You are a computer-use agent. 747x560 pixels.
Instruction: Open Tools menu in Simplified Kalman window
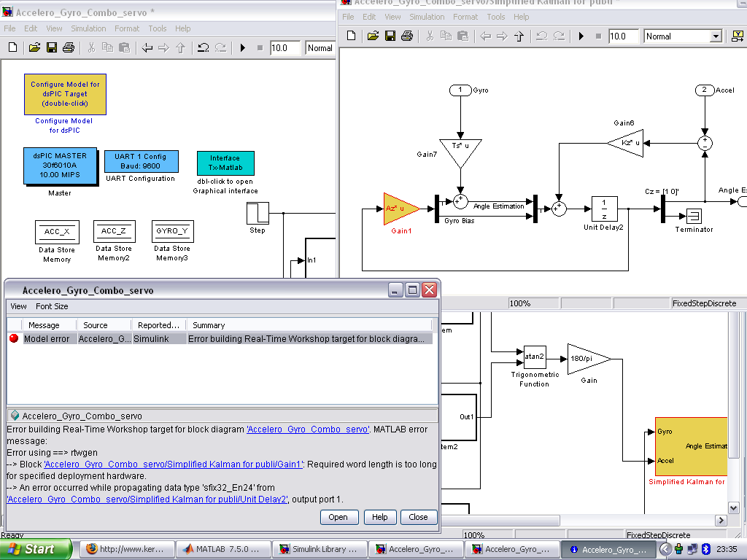(x=495, y=17)
